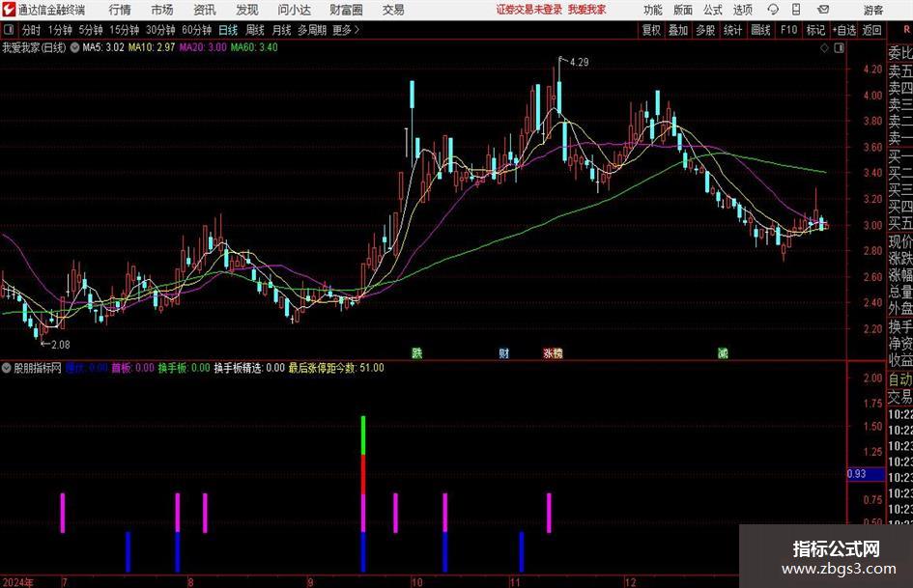This screenshot has width=913, height=588.
Task: Click the 画线 drawing button
Action: point(760,30)
